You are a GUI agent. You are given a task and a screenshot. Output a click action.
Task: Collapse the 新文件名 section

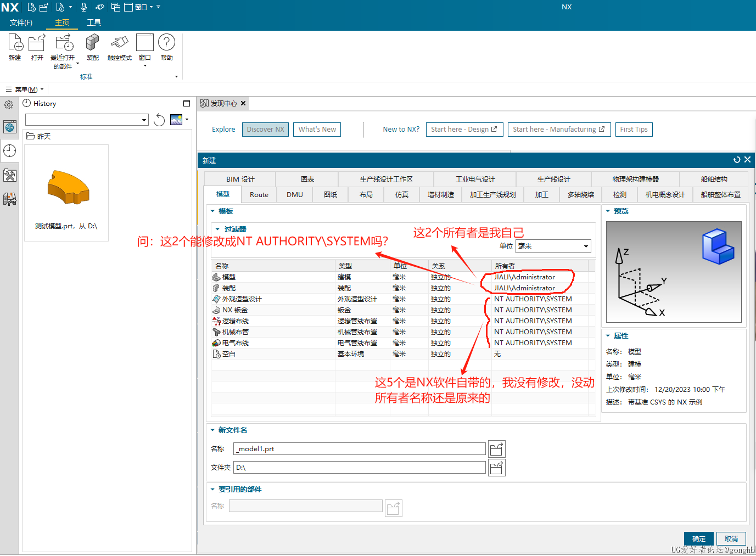(x=213, y=430)
